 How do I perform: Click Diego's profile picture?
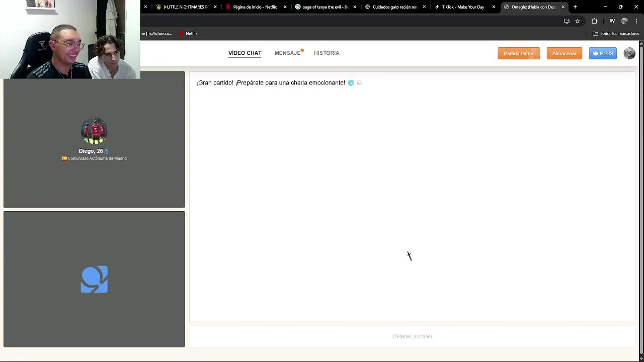click(94, 131)
